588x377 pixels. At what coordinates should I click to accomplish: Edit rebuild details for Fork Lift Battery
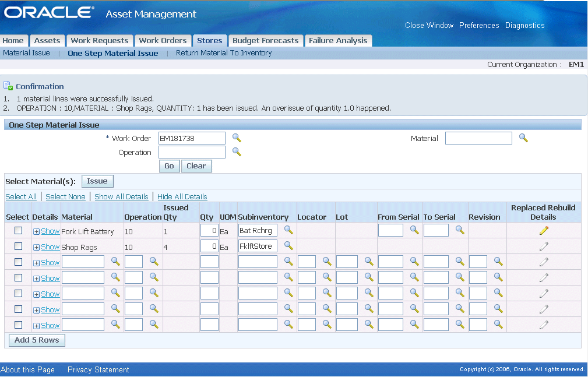pos(544,230)
